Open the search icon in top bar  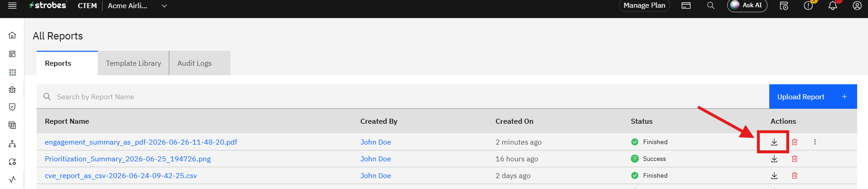click(711, 5)
